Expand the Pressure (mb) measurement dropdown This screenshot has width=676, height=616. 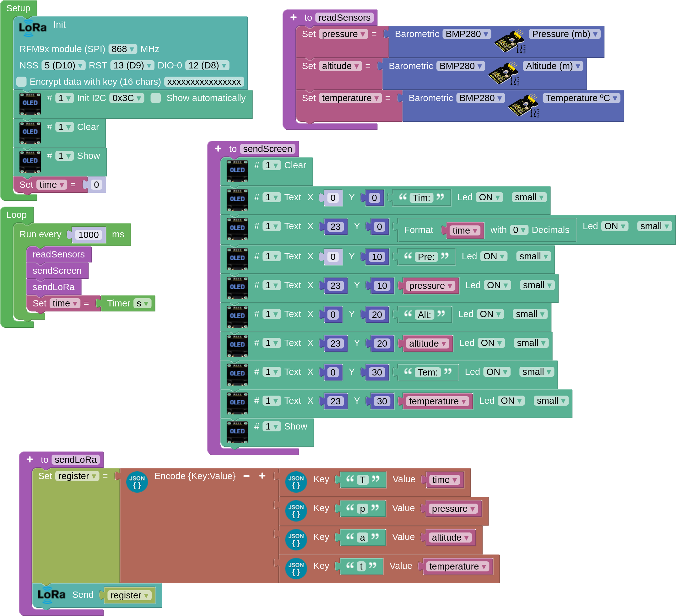[x=564, y=34]
